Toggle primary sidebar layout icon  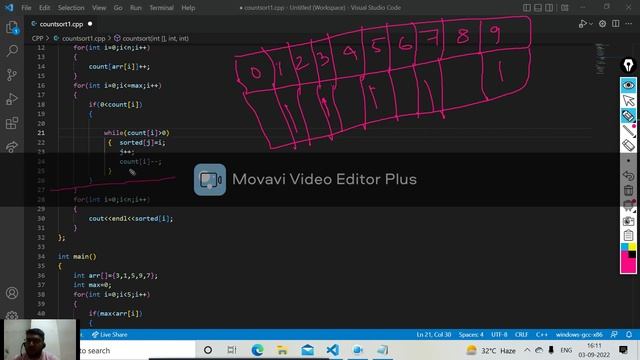coord(527,7)
